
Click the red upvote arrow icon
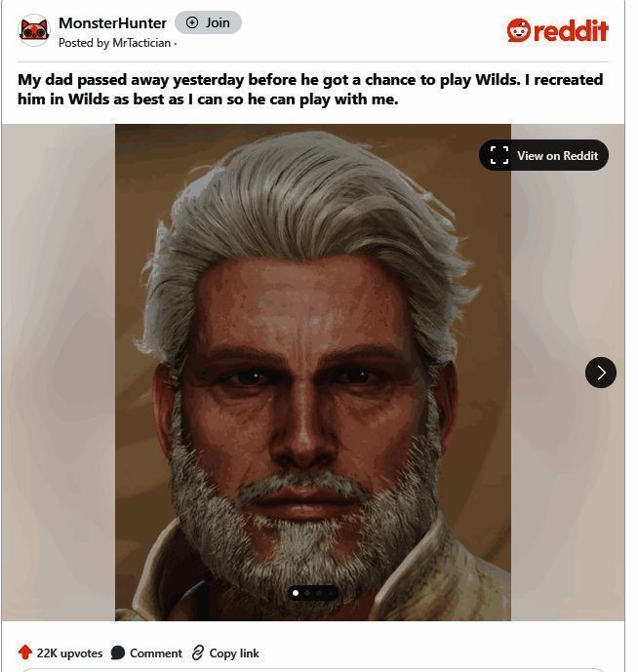(25, 652)
